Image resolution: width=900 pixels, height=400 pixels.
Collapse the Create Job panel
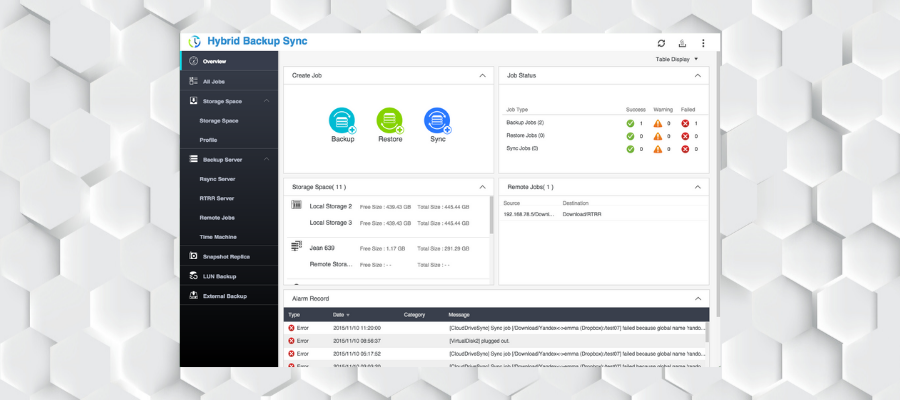(x=482, y=75)
